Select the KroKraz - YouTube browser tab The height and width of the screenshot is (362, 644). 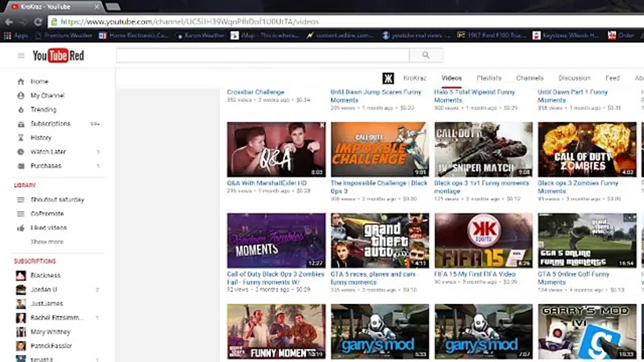pyautogui.click(x=53, y=7)
